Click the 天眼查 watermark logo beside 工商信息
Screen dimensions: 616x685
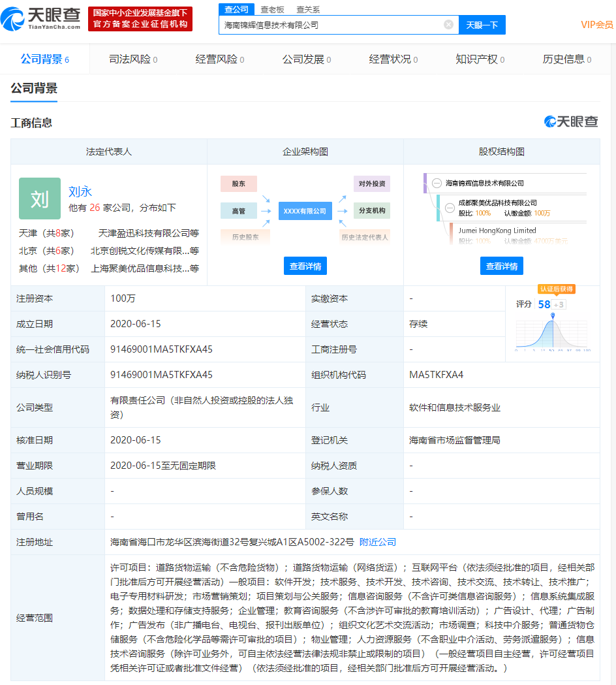click(571, 121)
